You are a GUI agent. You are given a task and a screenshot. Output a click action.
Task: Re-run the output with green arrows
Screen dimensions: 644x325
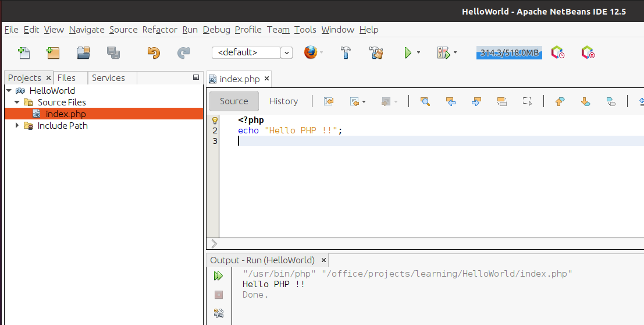(219, 276)
